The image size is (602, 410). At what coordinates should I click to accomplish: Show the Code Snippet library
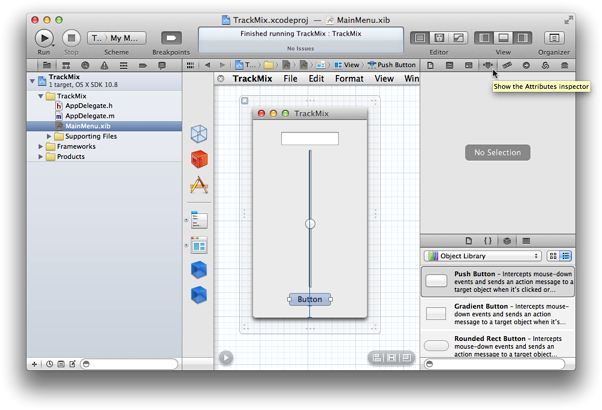[x=488, y=241]
